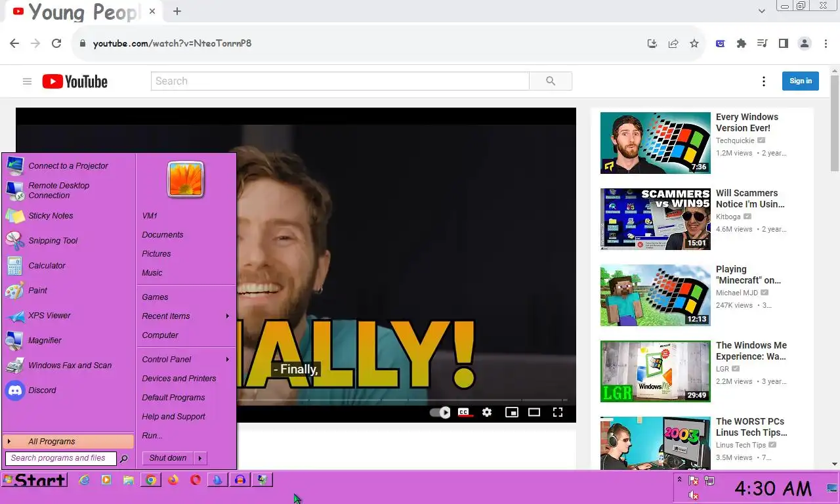
Task: Open Computer in Start menu
Action: tap(160, 335)
